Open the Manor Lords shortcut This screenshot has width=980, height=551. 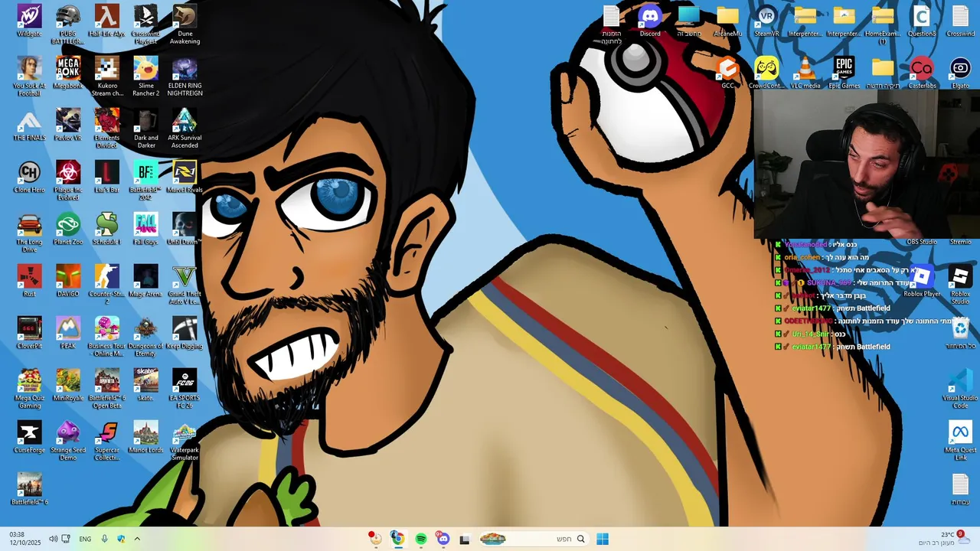145,437
